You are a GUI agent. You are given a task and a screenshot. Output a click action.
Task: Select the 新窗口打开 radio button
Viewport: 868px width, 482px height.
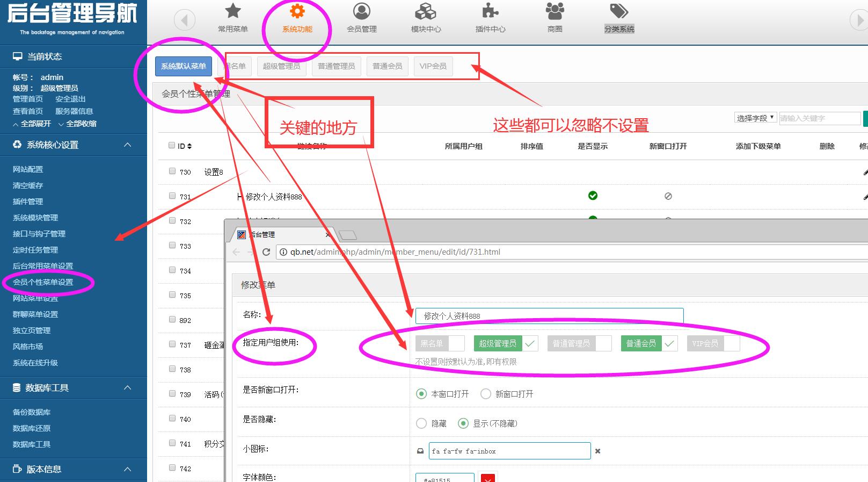(x=486, y=394)
